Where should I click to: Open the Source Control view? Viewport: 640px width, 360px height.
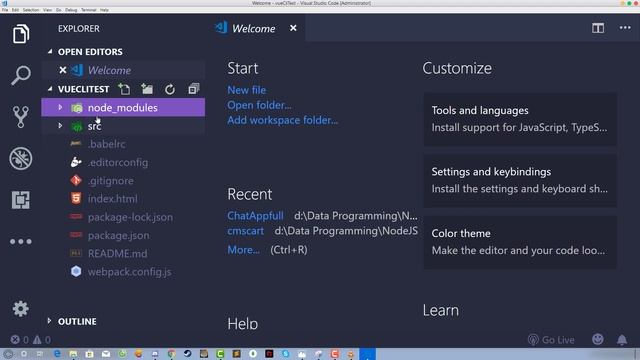coord(21,117)
